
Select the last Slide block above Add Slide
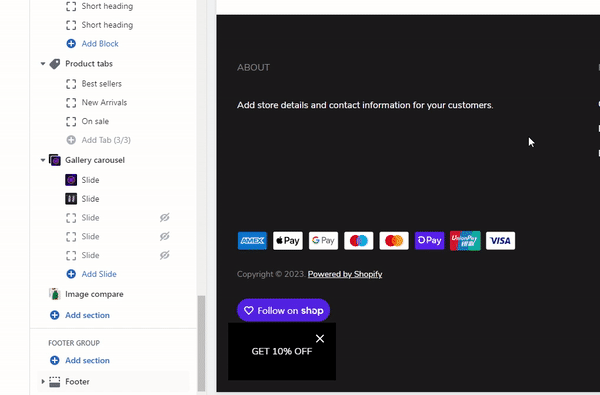[x=90, y=255]
